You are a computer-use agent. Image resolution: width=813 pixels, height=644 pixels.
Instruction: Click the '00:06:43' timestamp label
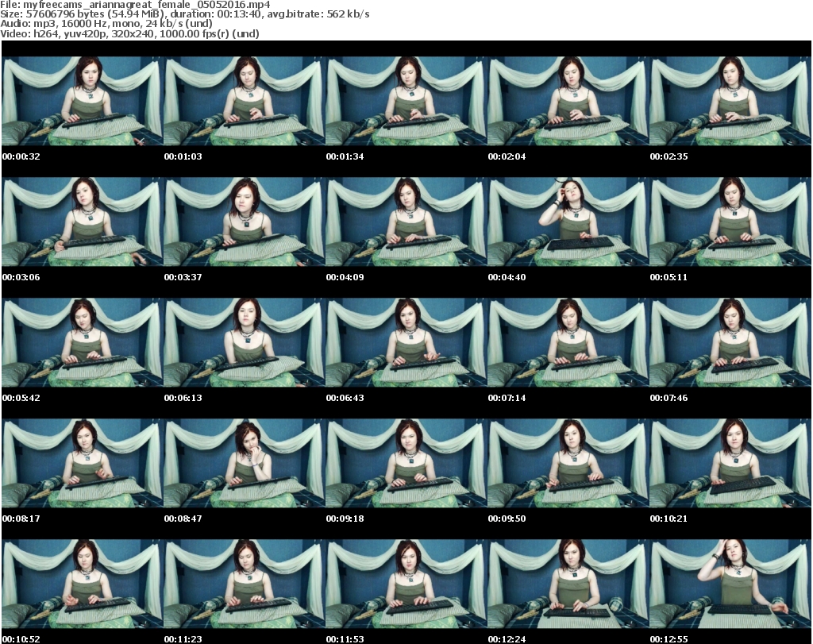pyautogui.click(x=345, y=398)
